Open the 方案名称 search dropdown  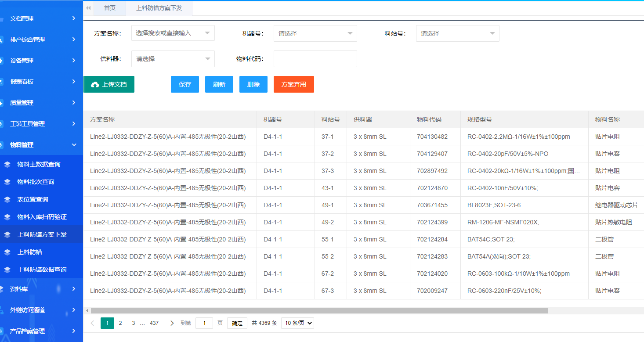[x=173, y=33]
